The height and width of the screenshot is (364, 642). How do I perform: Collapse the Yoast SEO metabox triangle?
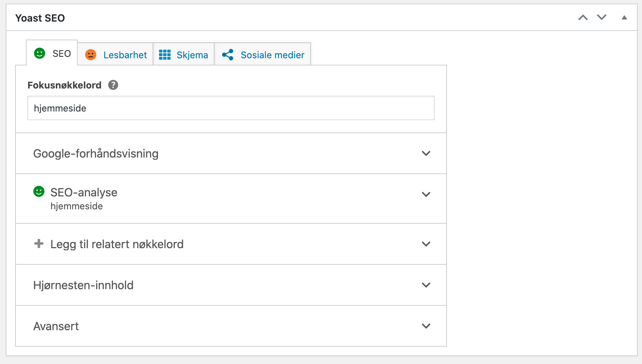624,18
